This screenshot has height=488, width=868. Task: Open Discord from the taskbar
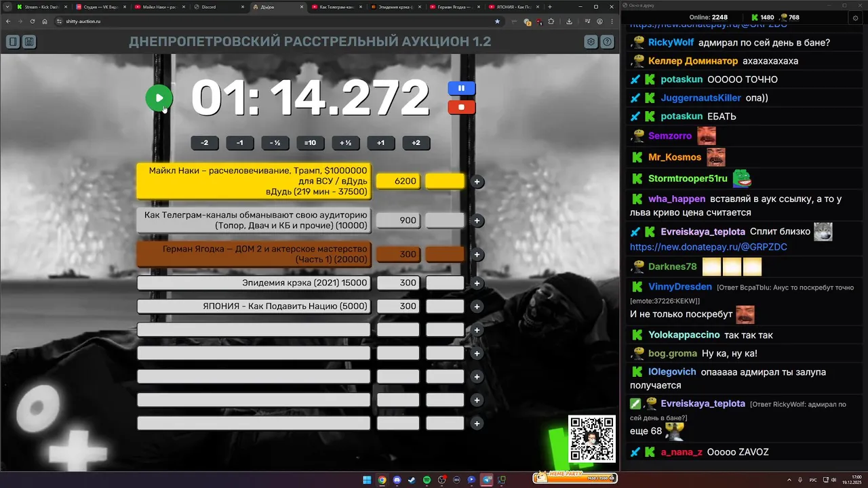(x=397, y=480)
